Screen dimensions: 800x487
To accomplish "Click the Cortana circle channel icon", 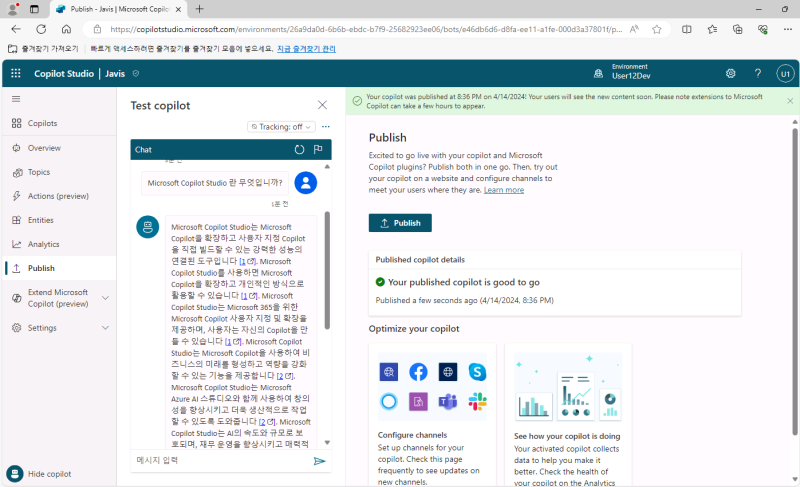I will coord(389,402).
